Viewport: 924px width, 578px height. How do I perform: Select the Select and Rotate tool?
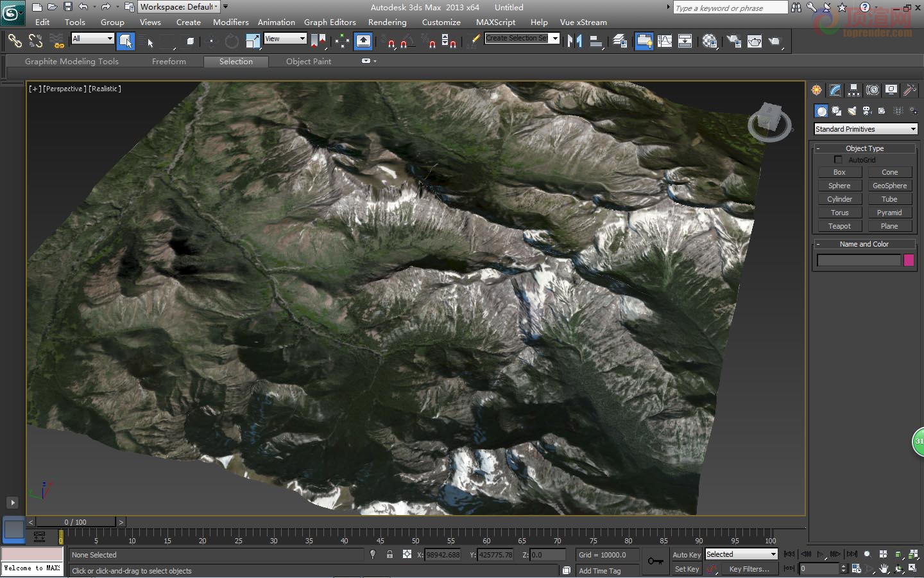(x=232, y=41)
